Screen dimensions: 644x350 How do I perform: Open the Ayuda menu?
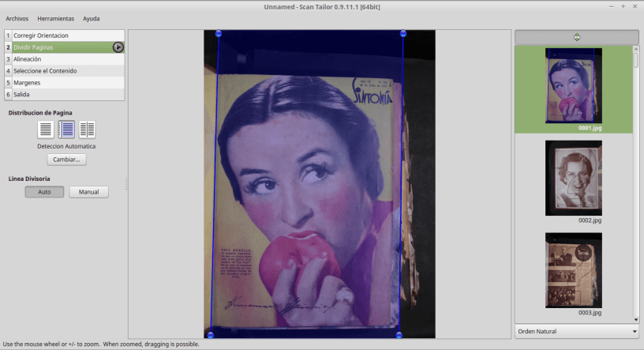click(x=92, y=18)
